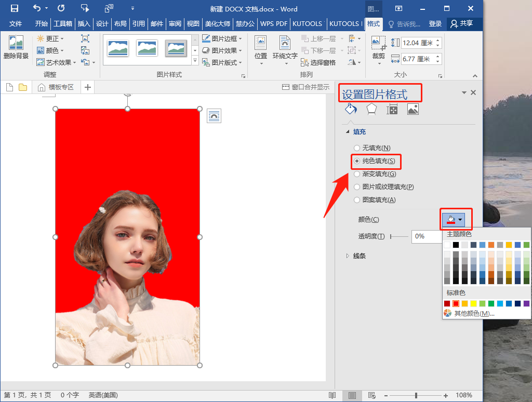This screenshot has height=402, width=532.
Task: Select the Fill & Line pane icon
Action: [x=351, y=109]
